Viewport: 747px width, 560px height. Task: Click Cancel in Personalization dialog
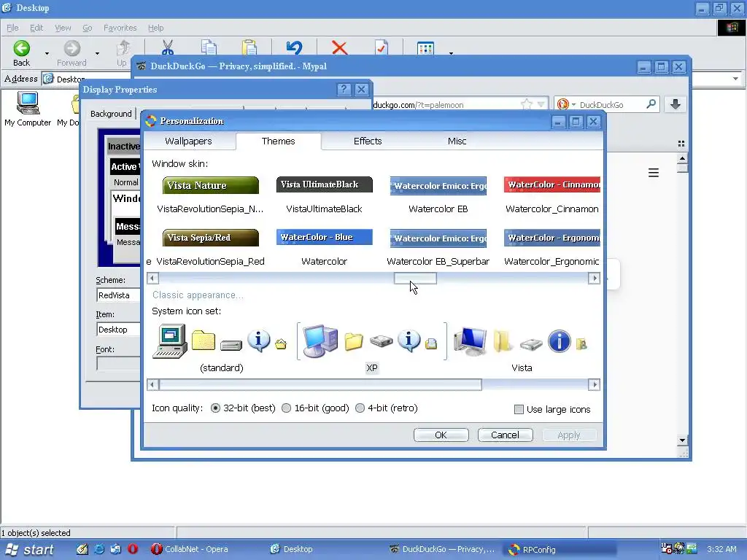[505, 435]
